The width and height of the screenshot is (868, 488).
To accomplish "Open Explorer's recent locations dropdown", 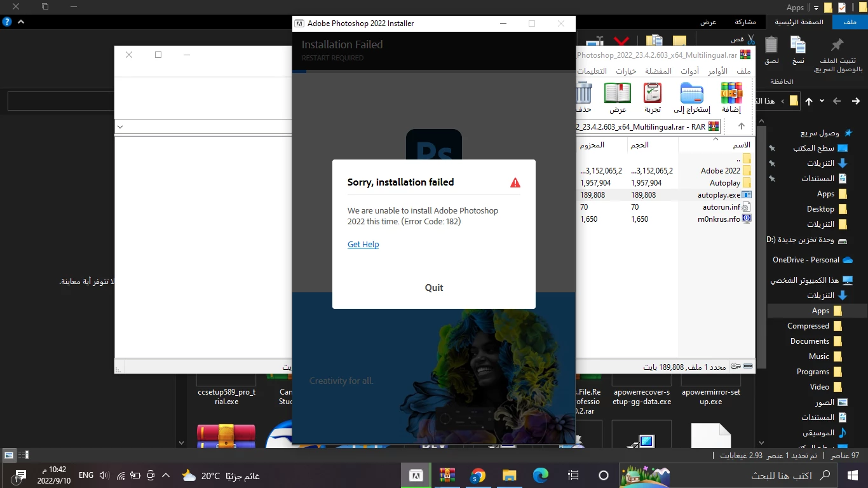I will (x=822, y=101).
